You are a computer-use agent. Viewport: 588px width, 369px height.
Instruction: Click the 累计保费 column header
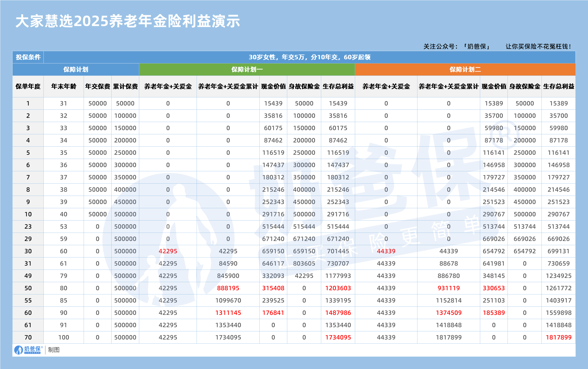(x=125, y=86)
